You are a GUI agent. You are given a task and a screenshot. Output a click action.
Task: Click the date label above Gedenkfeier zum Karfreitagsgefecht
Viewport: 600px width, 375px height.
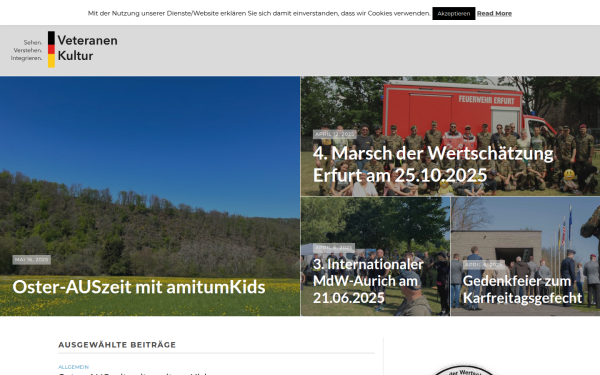click(484, 265)
